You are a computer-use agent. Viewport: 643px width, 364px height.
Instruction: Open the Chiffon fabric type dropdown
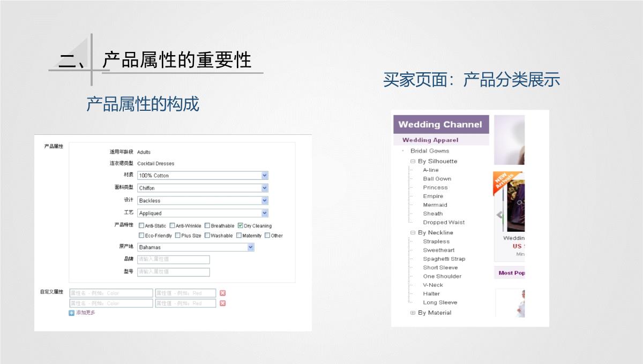pos(264,188)
